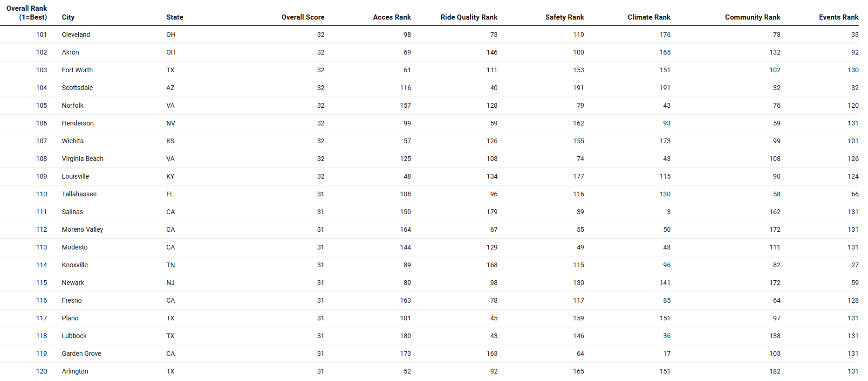Click the Tallahassee city cell
The width and height of the screenshot is (868, 381).
click(x=79, y=194)
